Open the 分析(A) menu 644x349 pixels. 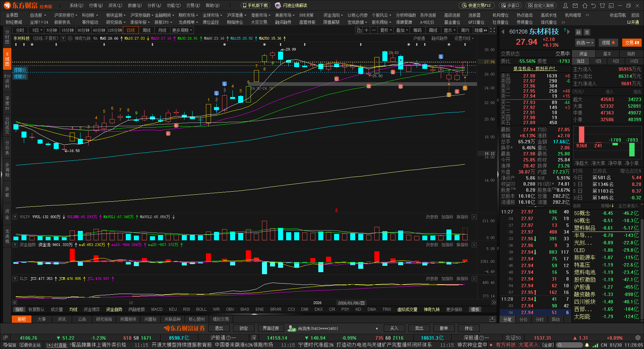pyautogui.click(x=154, y=5)
